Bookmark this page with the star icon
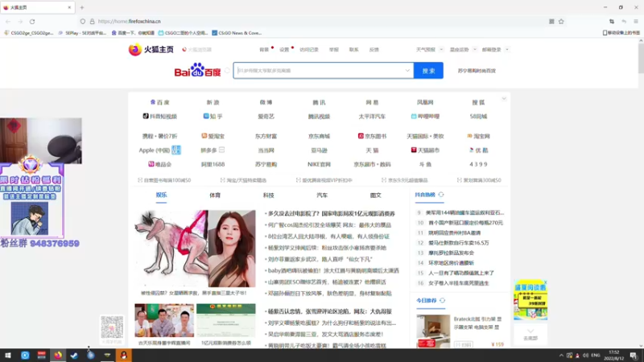Image resolution: width=644 pixels, height=362 pixels. tap(561, 22)
